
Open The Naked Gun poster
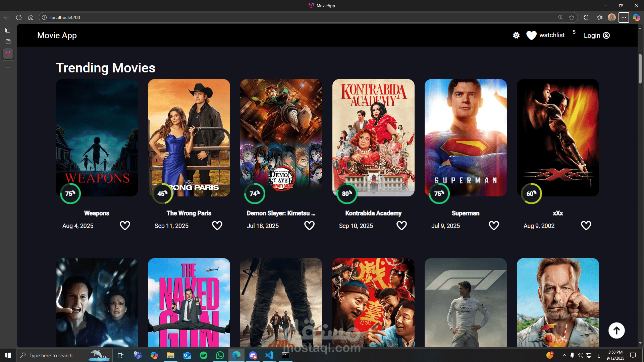click(x=189, y=303)
